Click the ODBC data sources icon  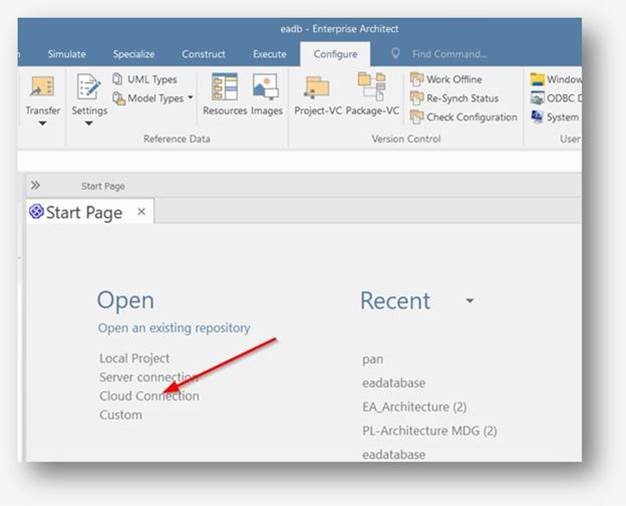click(537, 98)
